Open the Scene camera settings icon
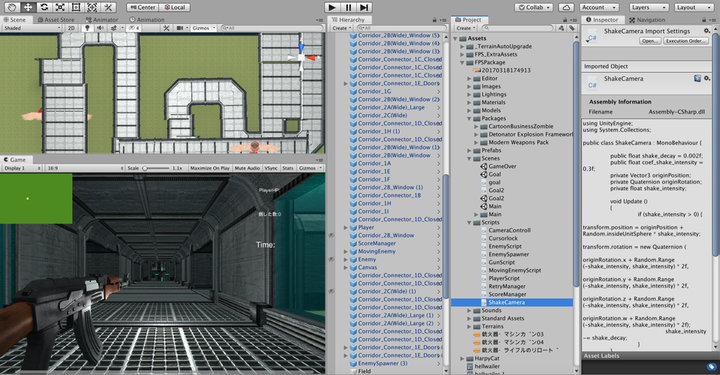The width and height of the screenshot is (720, 375). coord(181,28)
